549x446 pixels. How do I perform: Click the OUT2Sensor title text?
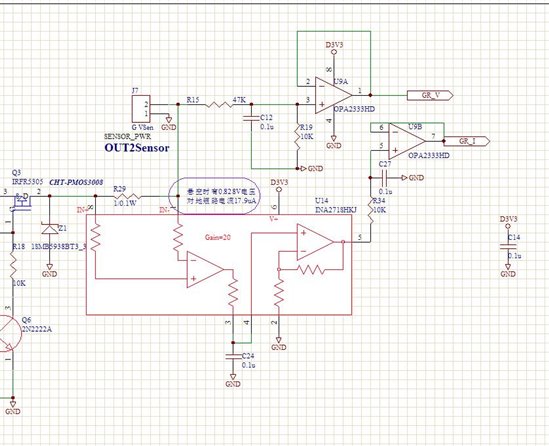(x=137, y=148)
